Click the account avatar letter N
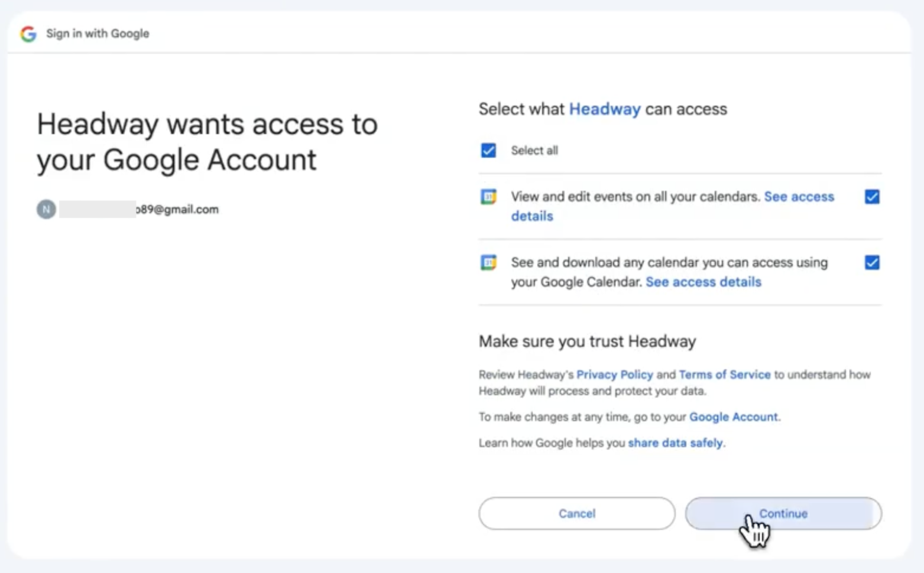The image size is (924, 573). pyautogui.click(x=46, y=209)
